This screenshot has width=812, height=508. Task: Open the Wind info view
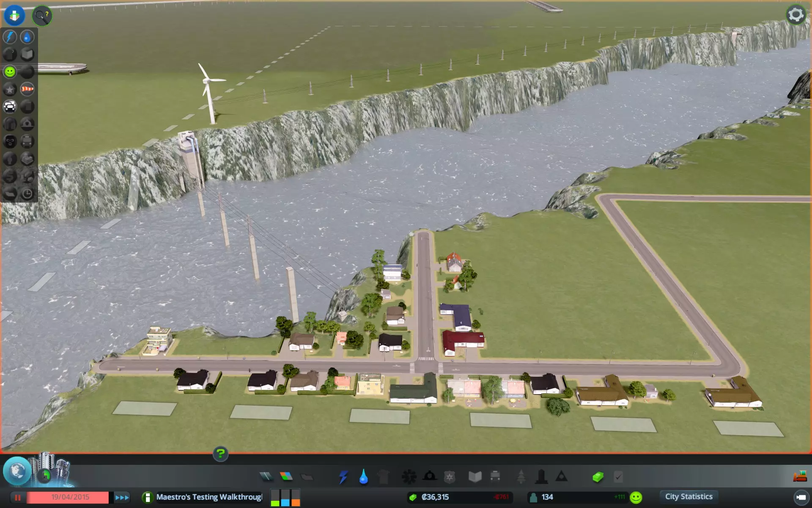coord(27,89)
